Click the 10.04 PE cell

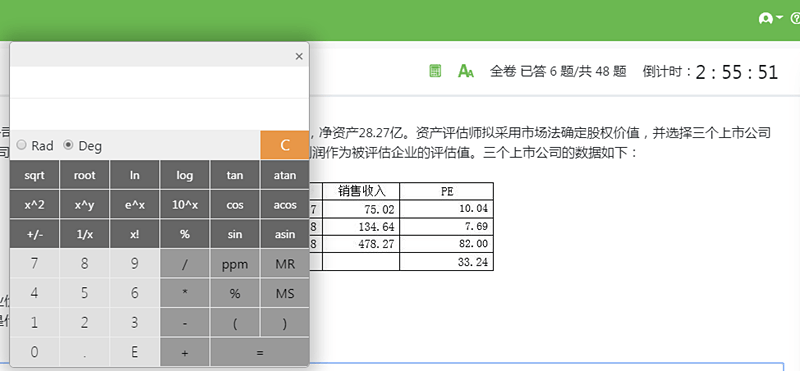(x=447, y=209)
